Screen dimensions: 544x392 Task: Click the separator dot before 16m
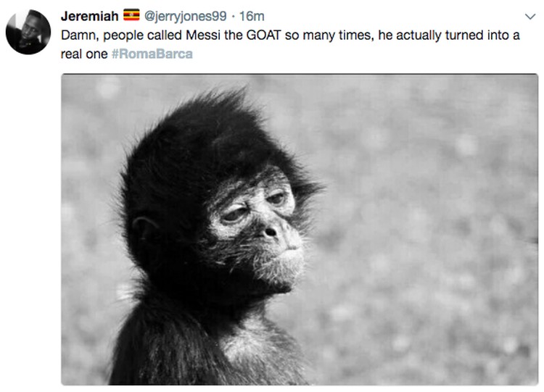233,16
